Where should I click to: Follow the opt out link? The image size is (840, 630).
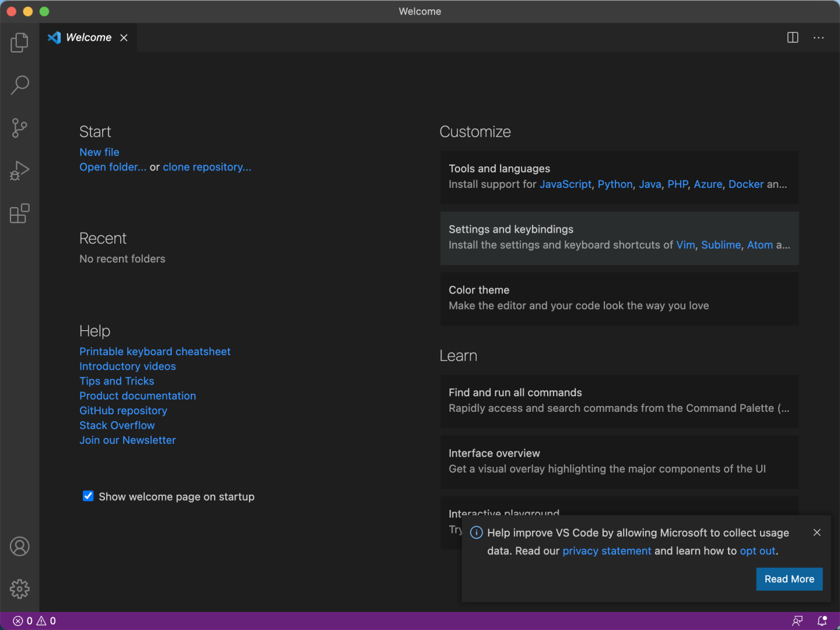757,551
